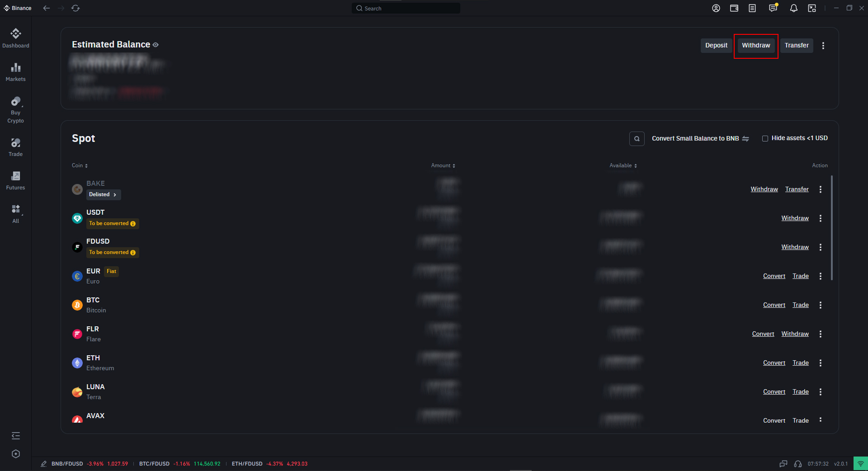Toggle balance visibility eye icon
This screenshot has height=471, width=868.
(156, 45)
